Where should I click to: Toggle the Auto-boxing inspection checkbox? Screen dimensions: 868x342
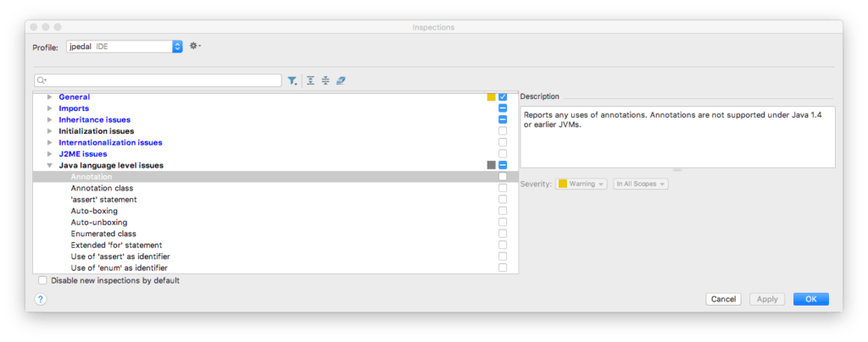[503, 211]
